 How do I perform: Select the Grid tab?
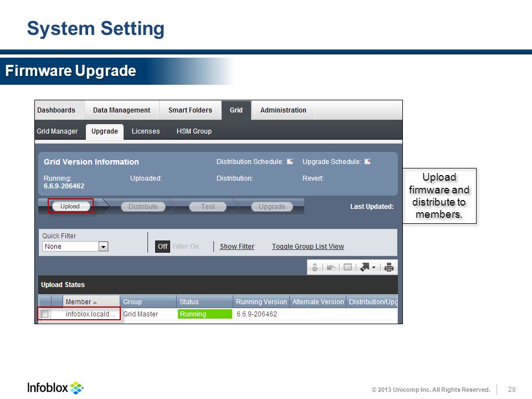(x=236, y=110)
